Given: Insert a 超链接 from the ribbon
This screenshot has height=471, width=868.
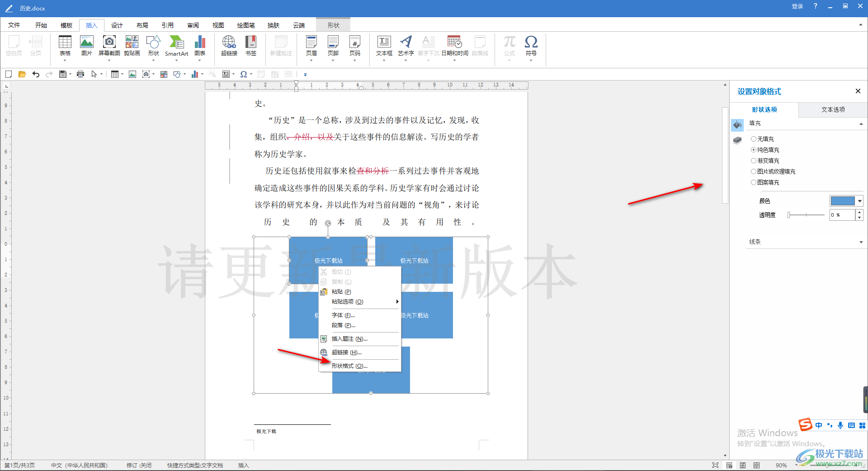Looking at the screenshot, I should point(229,46).
